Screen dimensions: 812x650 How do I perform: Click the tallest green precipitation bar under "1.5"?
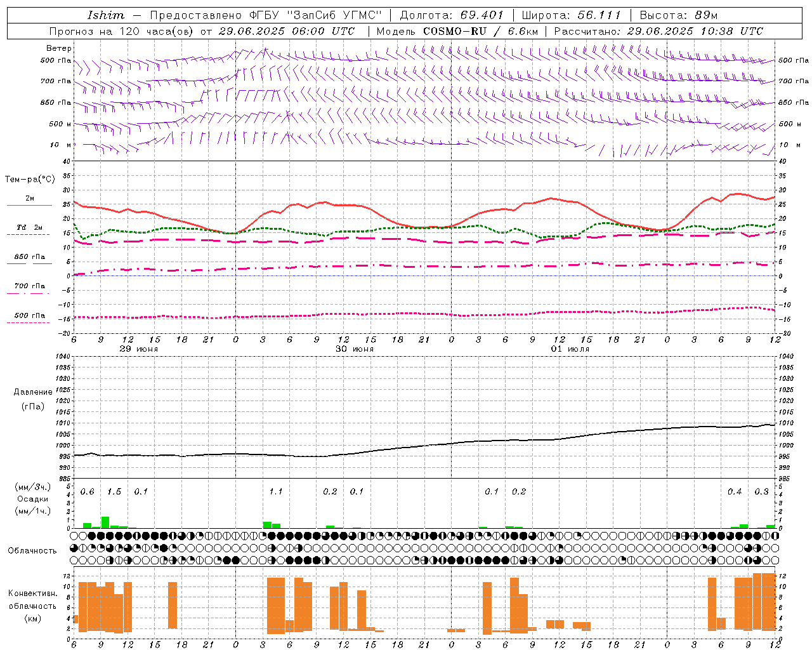(x=105, y=522)
